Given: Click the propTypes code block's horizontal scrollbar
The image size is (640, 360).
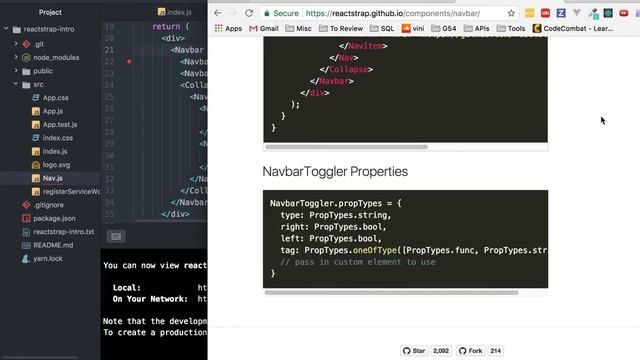Looking at the screenshot, I should point(391,293).
